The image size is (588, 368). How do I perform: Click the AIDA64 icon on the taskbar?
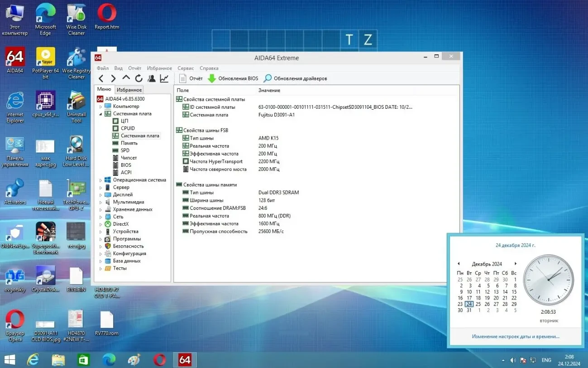pyautogui.click(x=185, y=359)
